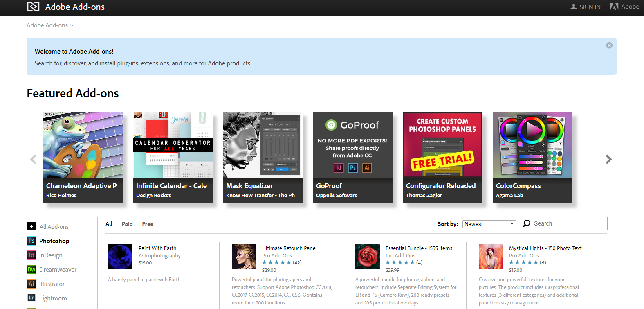Screen dimensions: 644x309
Task: Select the Free filter tab
Action: click(148, 224)
